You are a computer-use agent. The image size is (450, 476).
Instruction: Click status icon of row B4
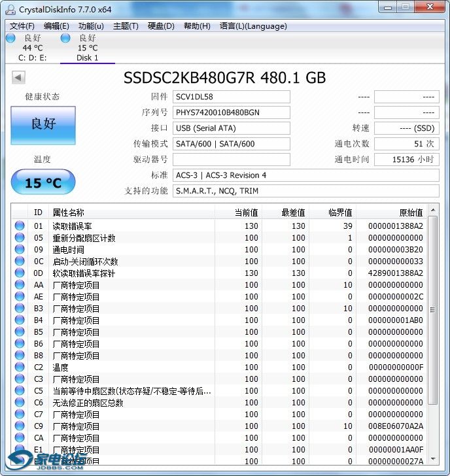(20, 320)
